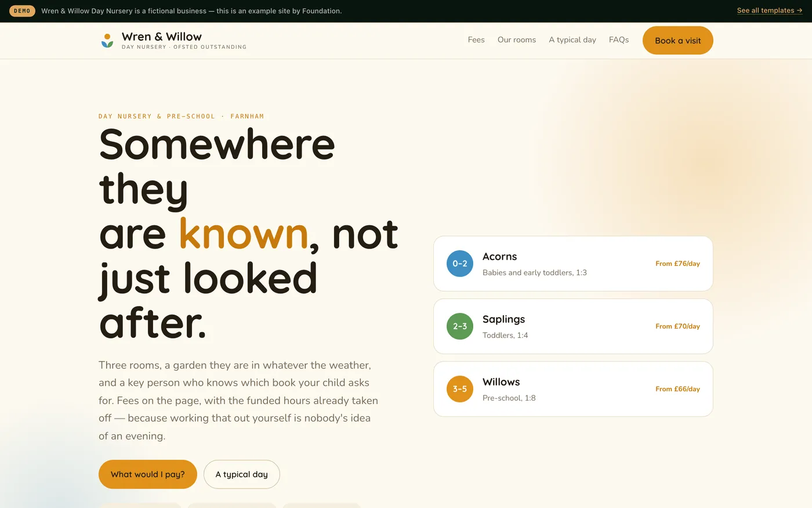Screen dimensions: 812x508
Task: Click 'Babies and early toddlers, 1:3' text
Action: 535,272
